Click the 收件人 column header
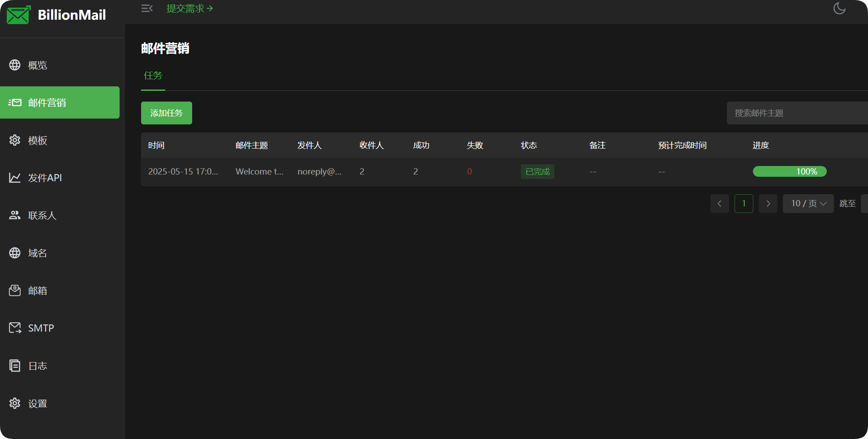868x439 pixels. point(372,145)
